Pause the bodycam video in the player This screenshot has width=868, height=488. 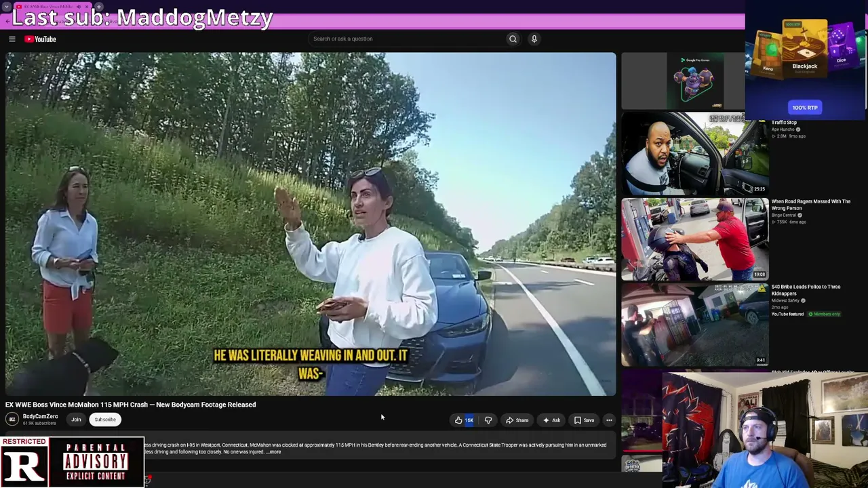[311, 224]
